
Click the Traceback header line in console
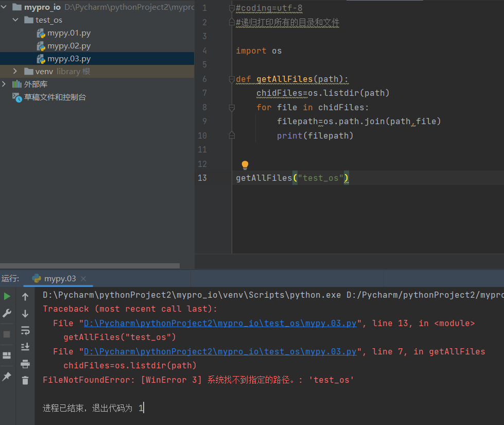130,309
